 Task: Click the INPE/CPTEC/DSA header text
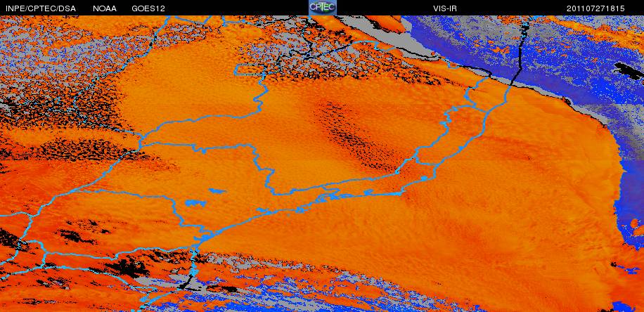click(40, 8)
